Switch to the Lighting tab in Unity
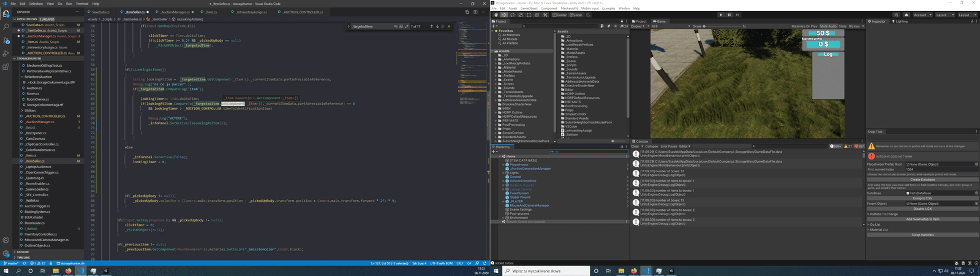This screenshot has width=980, height=276. tap(900, 21)
